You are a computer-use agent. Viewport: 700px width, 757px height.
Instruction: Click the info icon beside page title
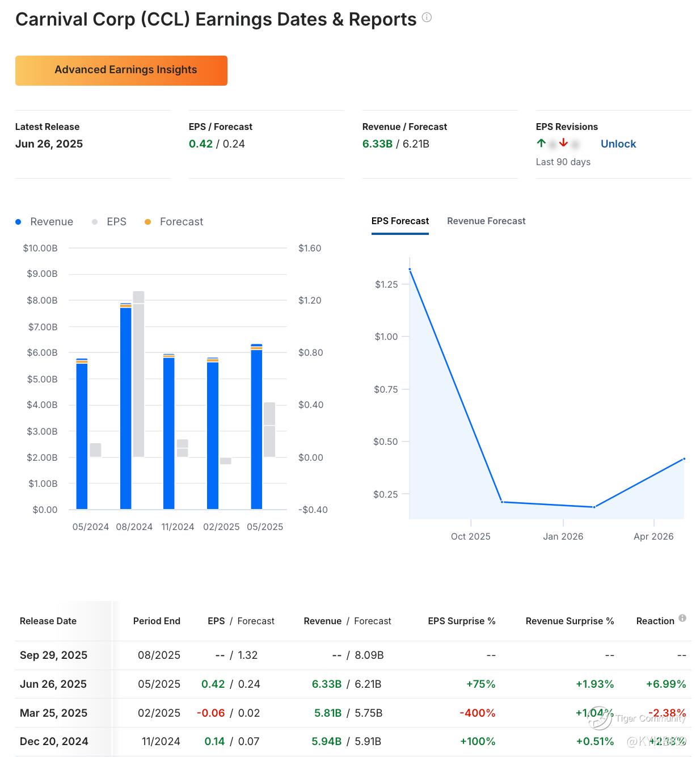pos(427,18)
